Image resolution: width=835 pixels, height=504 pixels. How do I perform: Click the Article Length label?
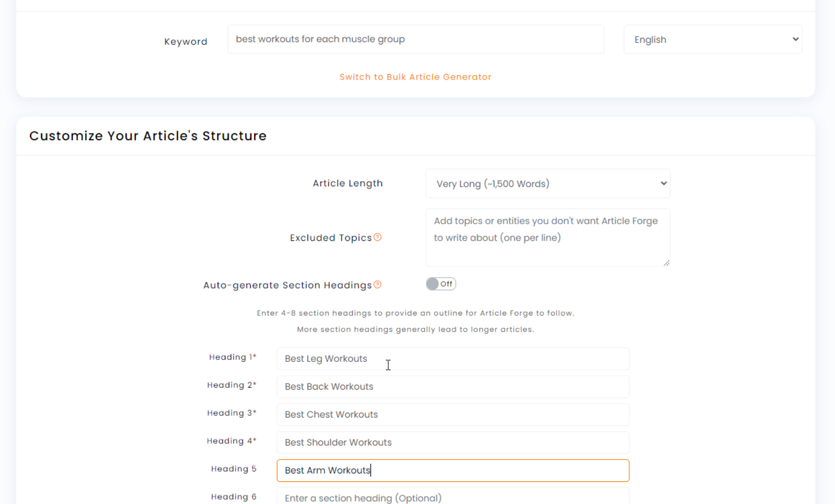347,184
